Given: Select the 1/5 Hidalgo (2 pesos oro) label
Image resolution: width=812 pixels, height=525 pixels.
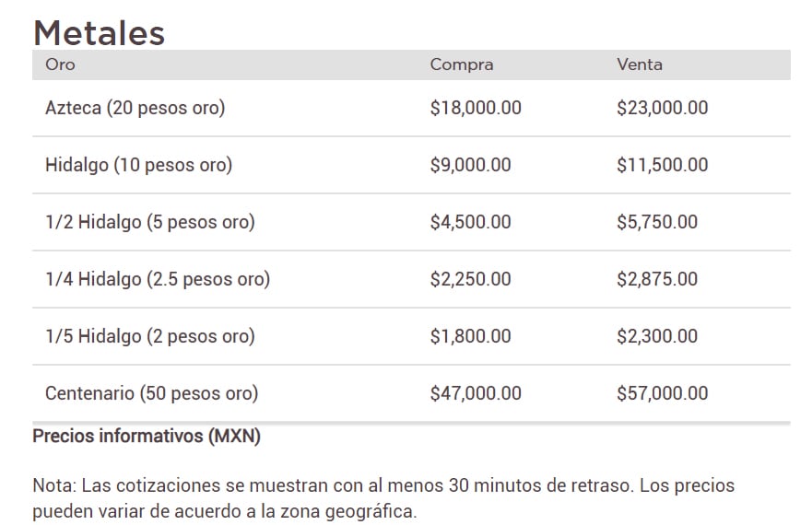Looking at the screenshot, I should [149, 336].
